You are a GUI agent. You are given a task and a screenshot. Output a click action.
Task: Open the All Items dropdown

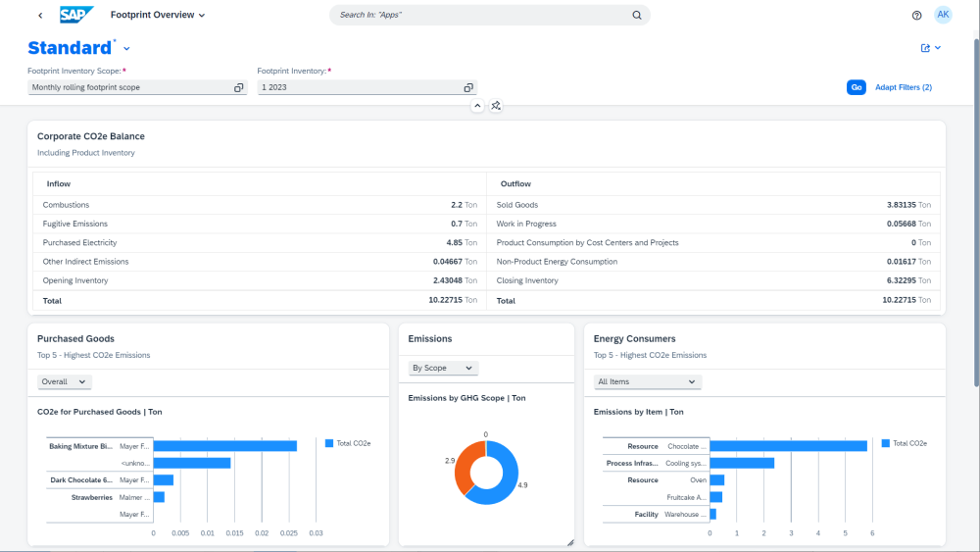click(x=647, y=381)
